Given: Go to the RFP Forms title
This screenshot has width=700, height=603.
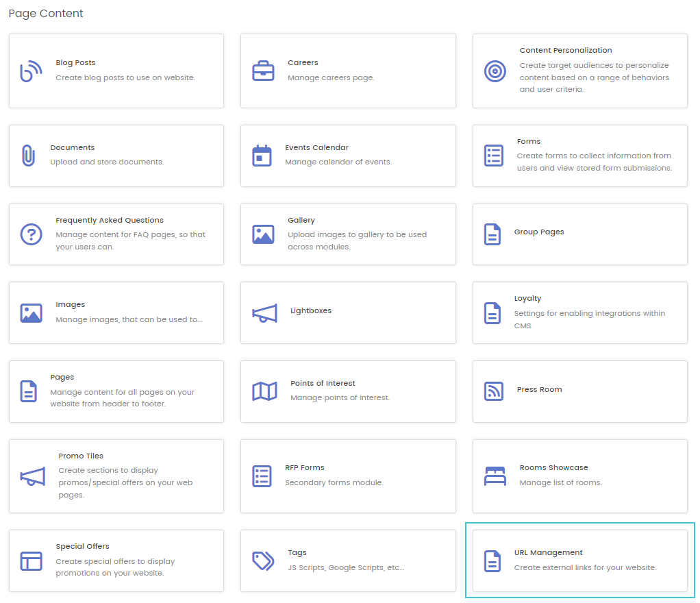Looking at the screenshot, I should [x=305, y=467].
